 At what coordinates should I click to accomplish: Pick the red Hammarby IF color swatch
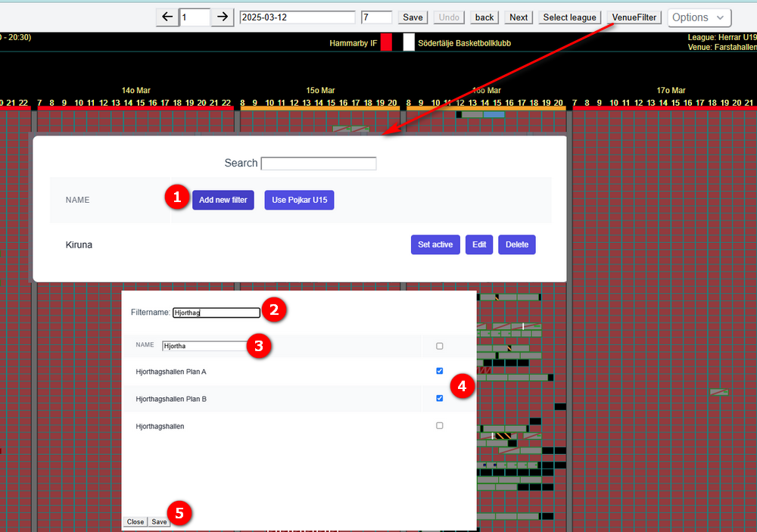(386, 42)
